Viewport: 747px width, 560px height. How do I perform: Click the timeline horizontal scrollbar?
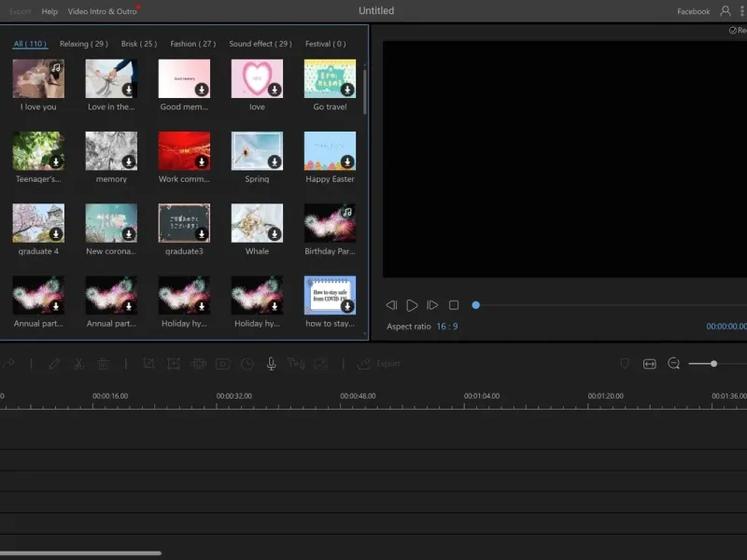pos(80,553)
